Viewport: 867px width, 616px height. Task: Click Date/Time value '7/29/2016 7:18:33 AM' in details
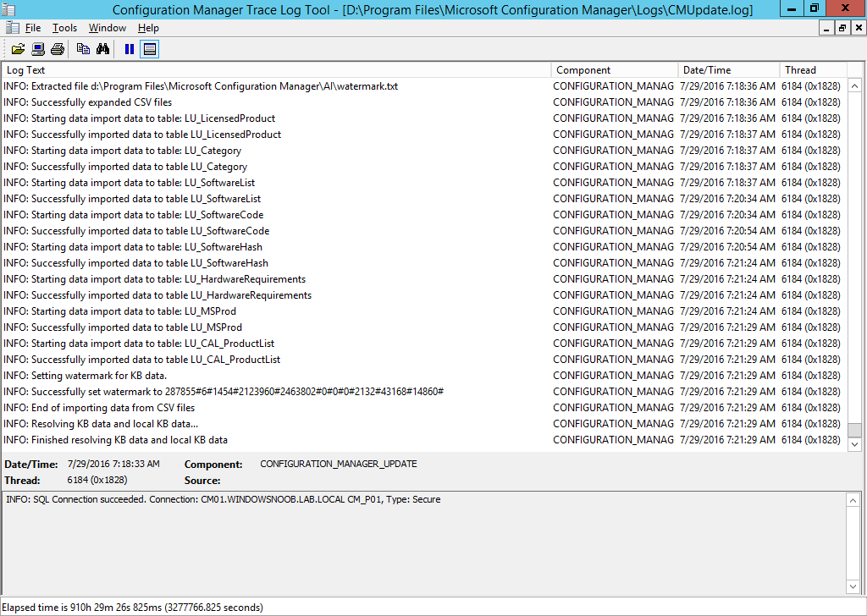click(x=113, y=464)
